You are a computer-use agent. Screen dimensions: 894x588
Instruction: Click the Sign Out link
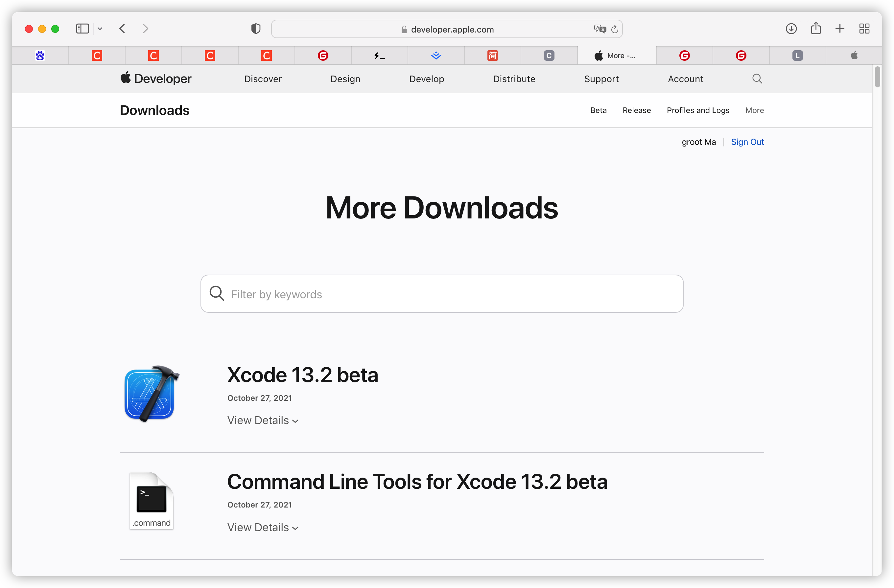point(747,142)
